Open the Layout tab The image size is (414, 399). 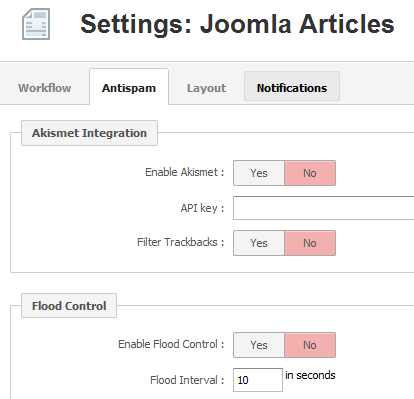pos(206,88)
